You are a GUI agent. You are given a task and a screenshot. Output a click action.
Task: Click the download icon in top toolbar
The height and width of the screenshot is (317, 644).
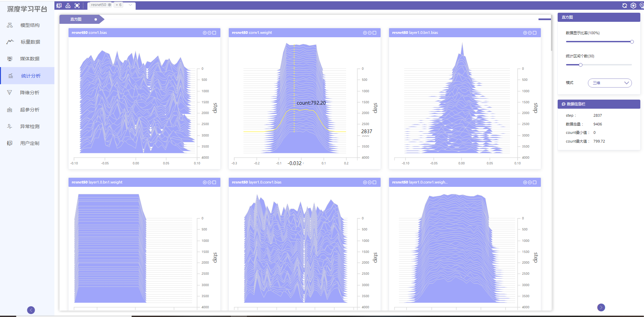coord(68,5)
